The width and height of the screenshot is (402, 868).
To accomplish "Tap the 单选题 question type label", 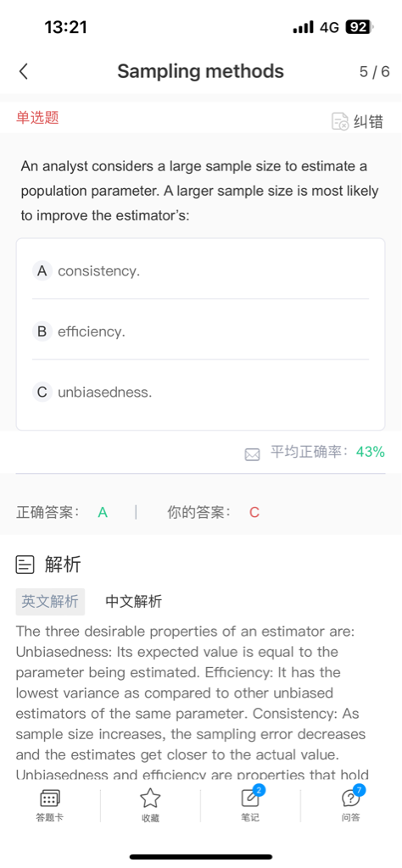I will tap(37, 117).
